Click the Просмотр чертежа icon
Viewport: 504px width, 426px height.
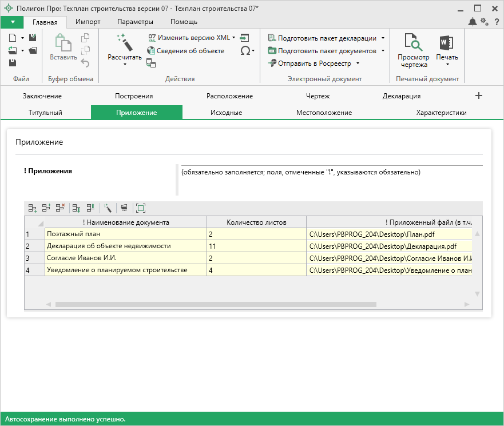[413, 43]
